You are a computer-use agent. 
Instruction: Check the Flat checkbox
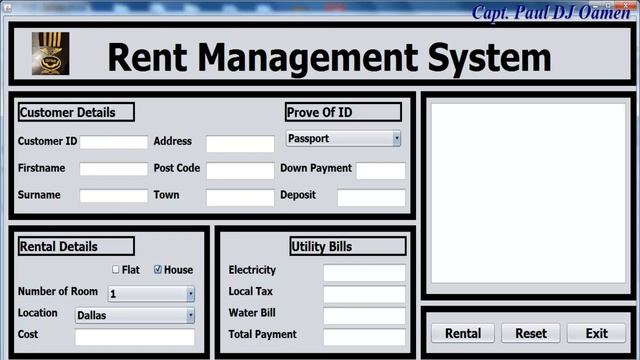(x=116, y=269)
